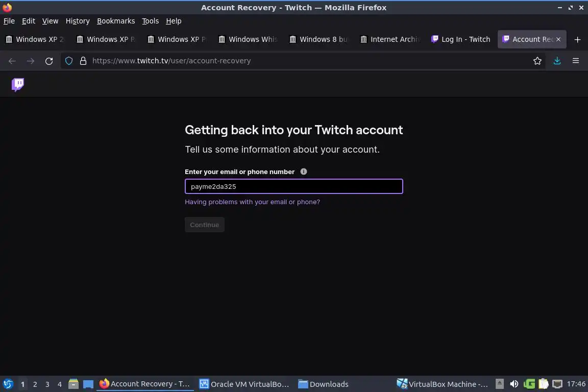Go forward with the forward arrow
Viewport: 588px width, 392px height.
coord(31,61)
